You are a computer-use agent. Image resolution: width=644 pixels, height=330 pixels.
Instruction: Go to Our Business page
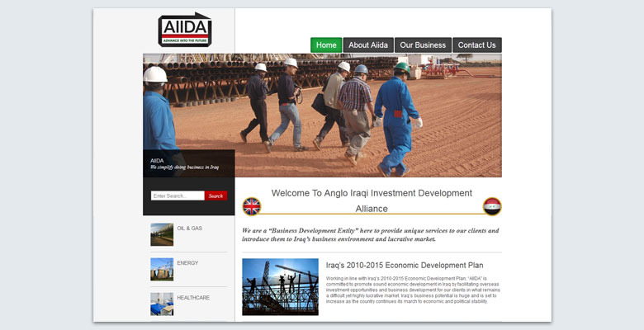click(423, 45)
